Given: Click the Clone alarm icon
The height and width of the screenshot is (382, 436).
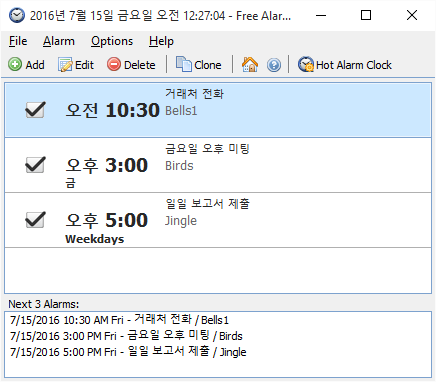Looking at the screenshot, I should (183, 64).
